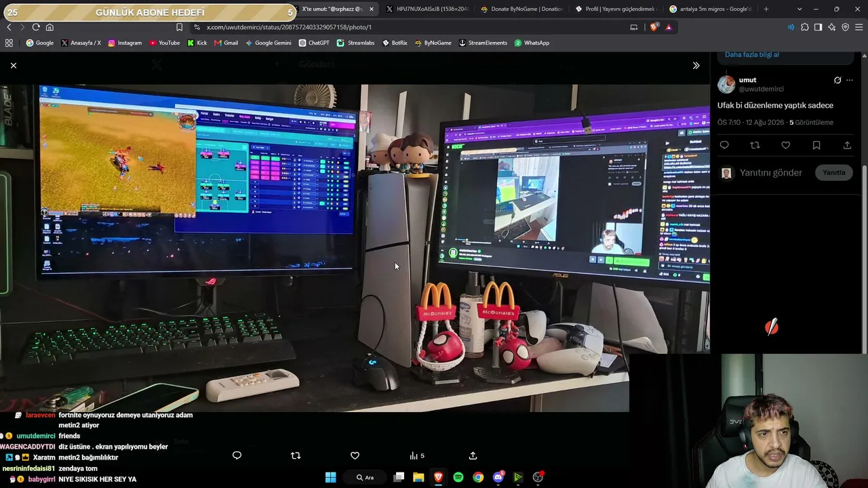Screen dimensions: 868x488
Task: Collapse the side panel with double-chevron icon
Action: point(696,65)
